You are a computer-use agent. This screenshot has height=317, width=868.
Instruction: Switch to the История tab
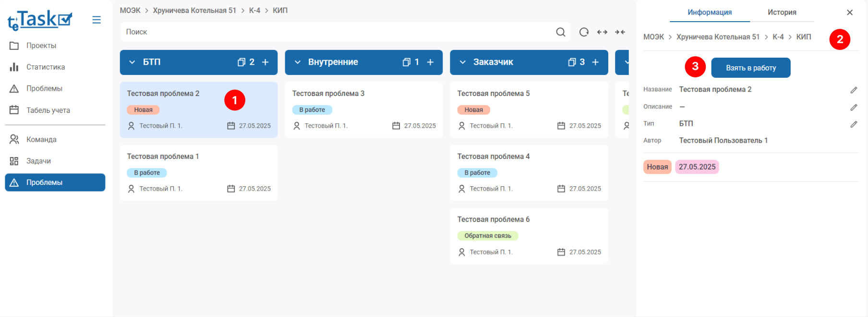coord(782,12)
